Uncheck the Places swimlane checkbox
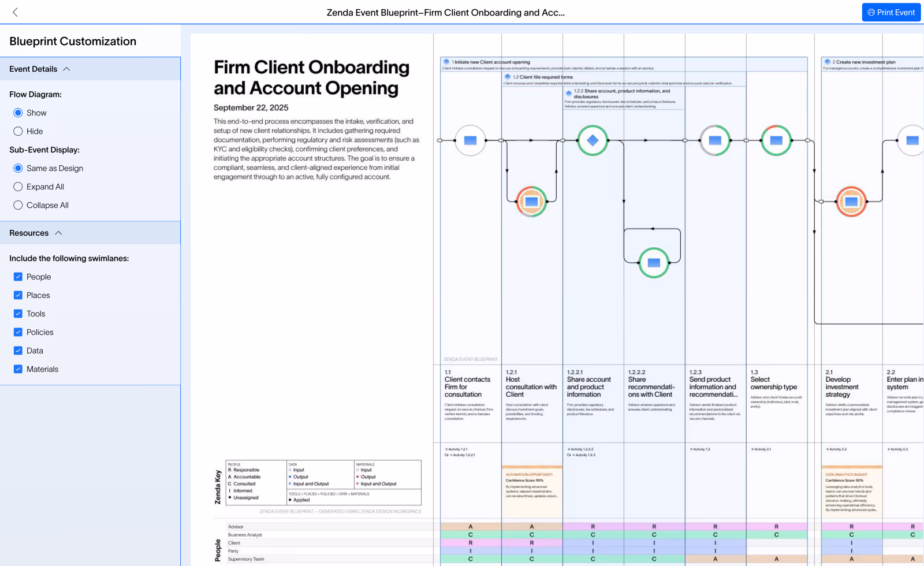Screen dimensions: 924x566 [18, 295]
